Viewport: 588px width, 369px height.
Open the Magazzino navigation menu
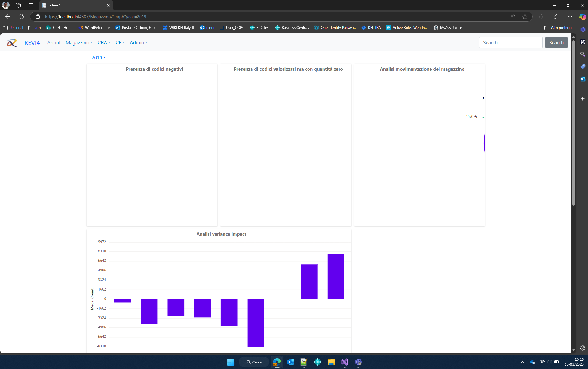click(x=79, y=42)
